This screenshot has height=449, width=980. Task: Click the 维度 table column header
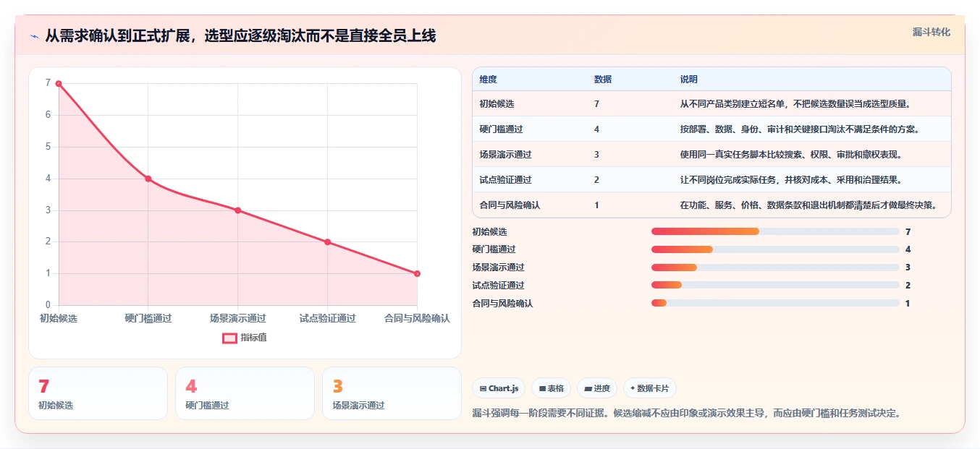click(x=488, y=80)
